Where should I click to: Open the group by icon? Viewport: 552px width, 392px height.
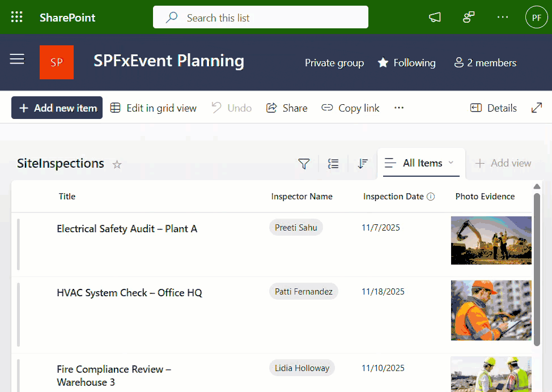coord(333,163)
